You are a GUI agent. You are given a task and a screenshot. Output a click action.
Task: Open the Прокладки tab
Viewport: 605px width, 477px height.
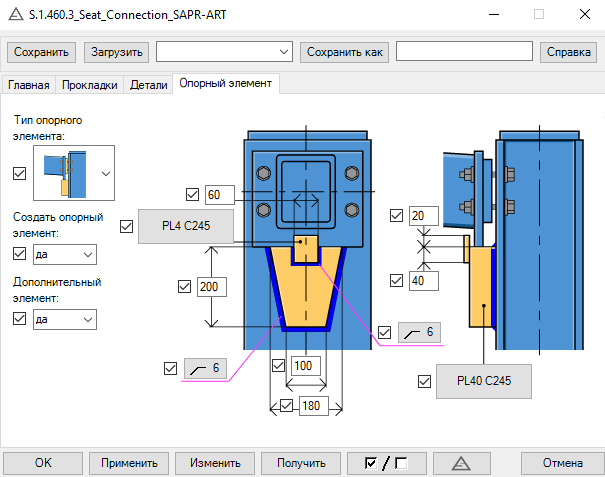pos(90,85)
